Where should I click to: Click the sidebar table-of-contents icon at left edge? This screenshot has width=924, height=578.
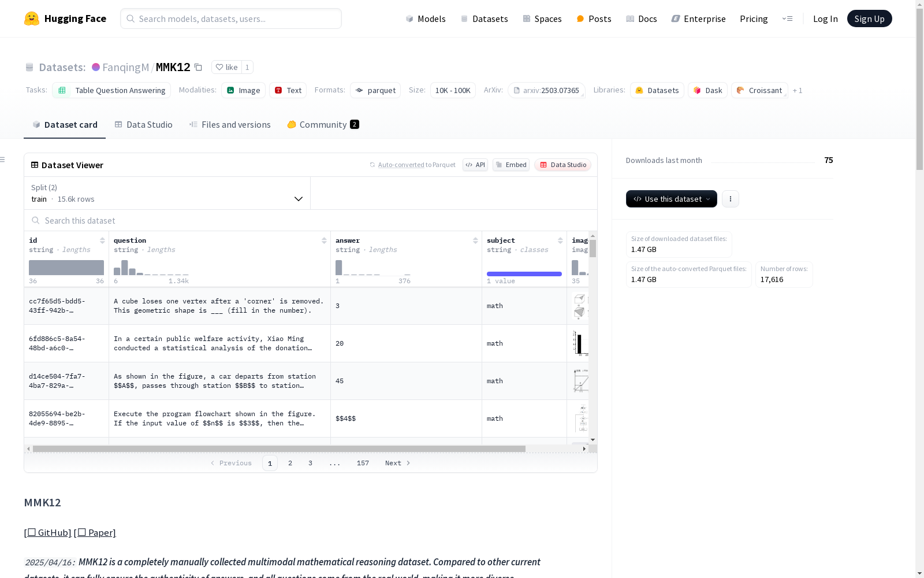point(3,160)
